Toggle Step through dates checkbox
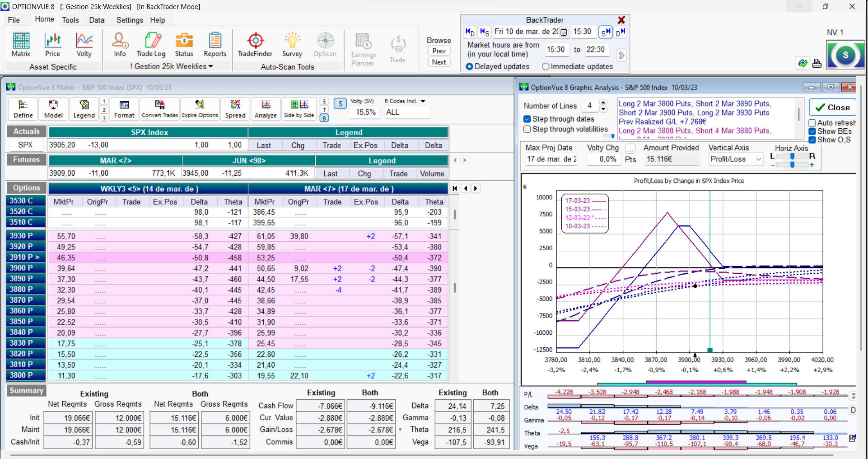Viewport: 868px width, 459px height. pyautogui.click(x=527, y=119)
